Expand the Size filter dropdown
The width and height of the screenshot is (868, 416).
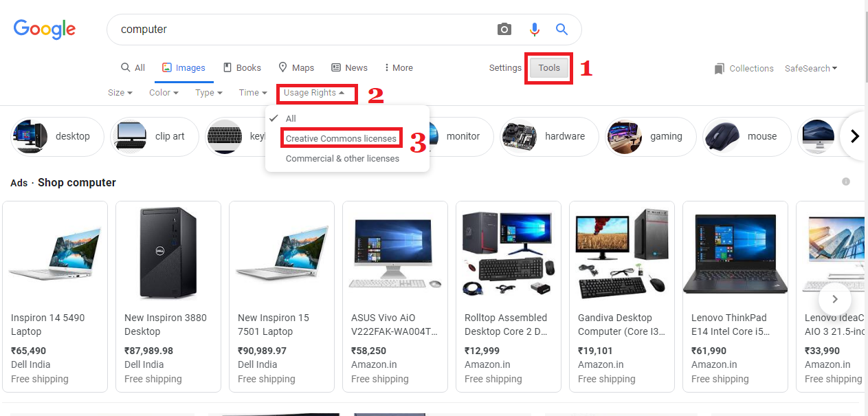[120, 93]
